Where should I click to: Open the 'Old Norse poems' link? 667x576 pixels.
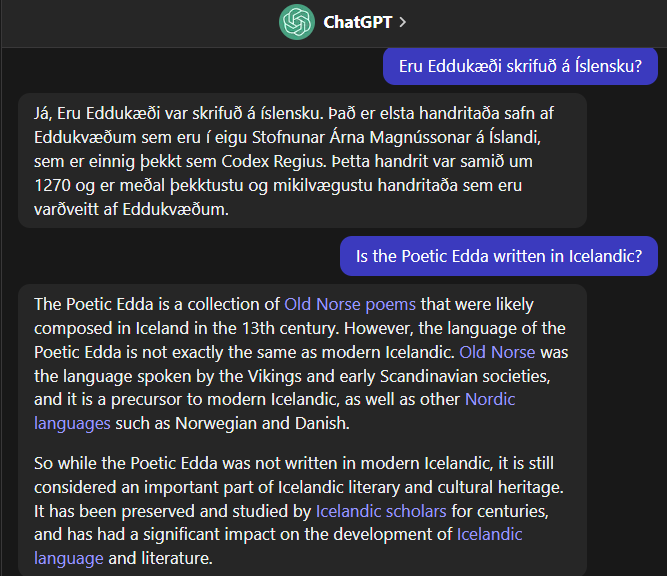click(350, 304)
